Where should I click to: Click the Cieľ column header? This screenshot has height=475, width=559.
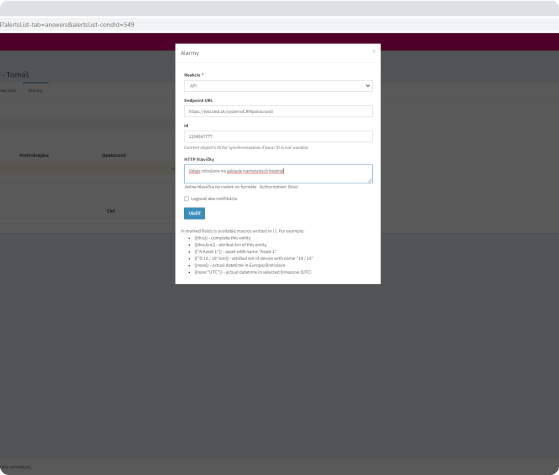(111, 211)
